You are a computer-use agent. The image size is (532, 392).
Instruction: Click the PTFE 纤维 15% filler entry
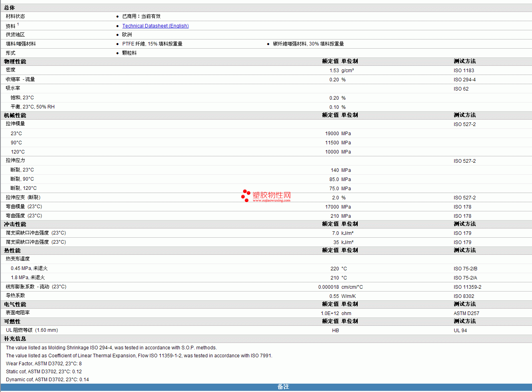152,44
